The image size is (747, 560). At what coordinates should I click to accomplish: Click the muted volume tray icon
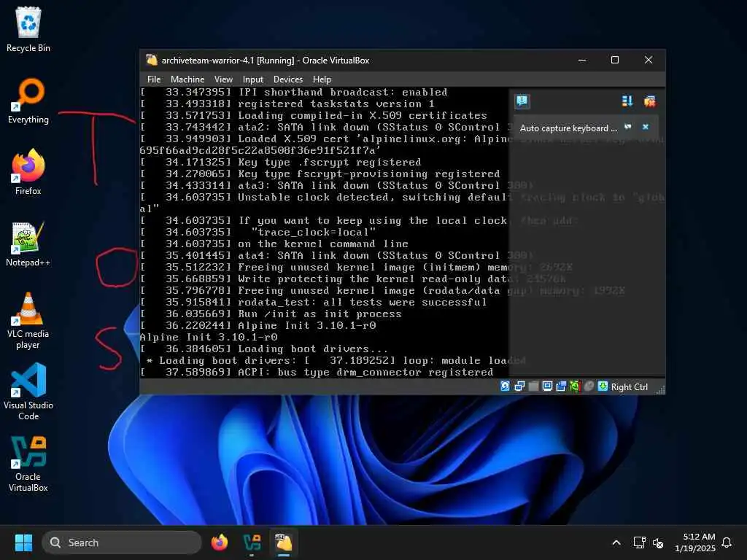658,542
